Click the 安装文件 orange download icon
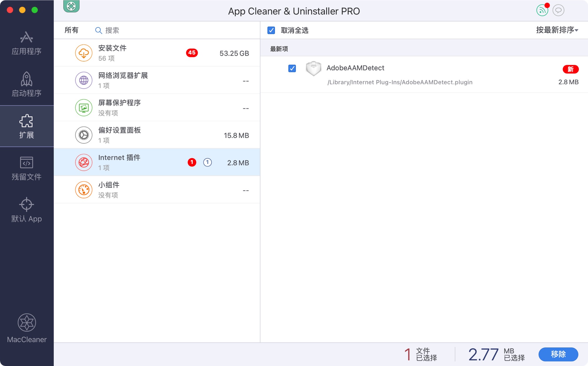This screenshot has width=588, height=366. (x=84, y=53)
